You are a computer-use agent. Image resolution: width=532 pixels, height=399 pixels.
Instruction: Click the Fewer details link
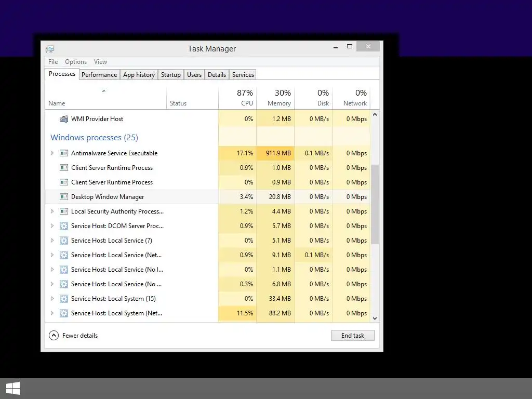click(80, 336)
